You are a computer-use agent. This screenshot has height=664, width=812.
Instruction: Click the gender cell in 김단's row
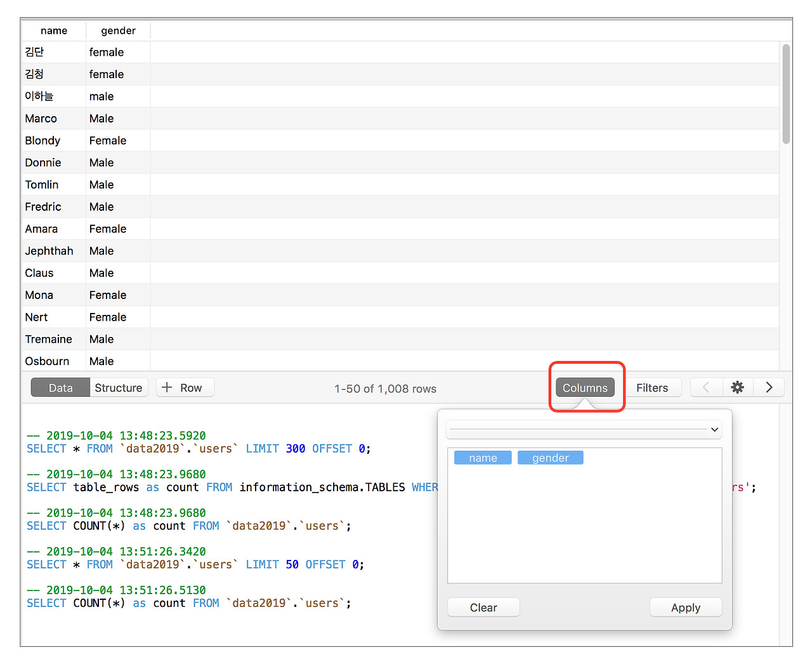coord(118,52)
